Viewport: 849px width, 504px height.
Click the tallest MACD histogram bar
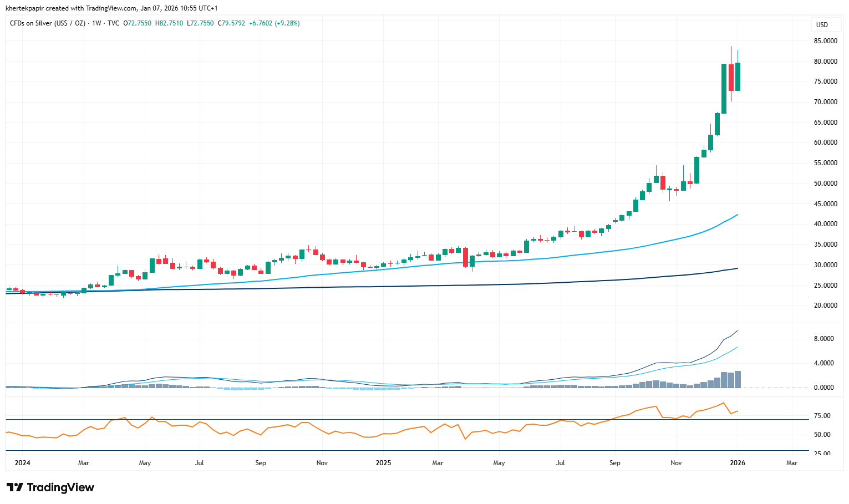coord(738,379)
